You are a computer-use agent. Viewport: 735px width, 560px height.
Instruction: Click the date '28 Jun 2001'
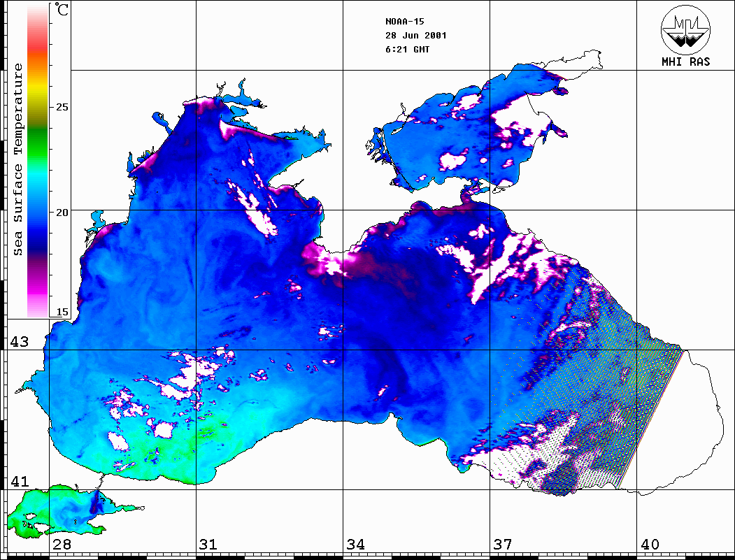[416, 36]
